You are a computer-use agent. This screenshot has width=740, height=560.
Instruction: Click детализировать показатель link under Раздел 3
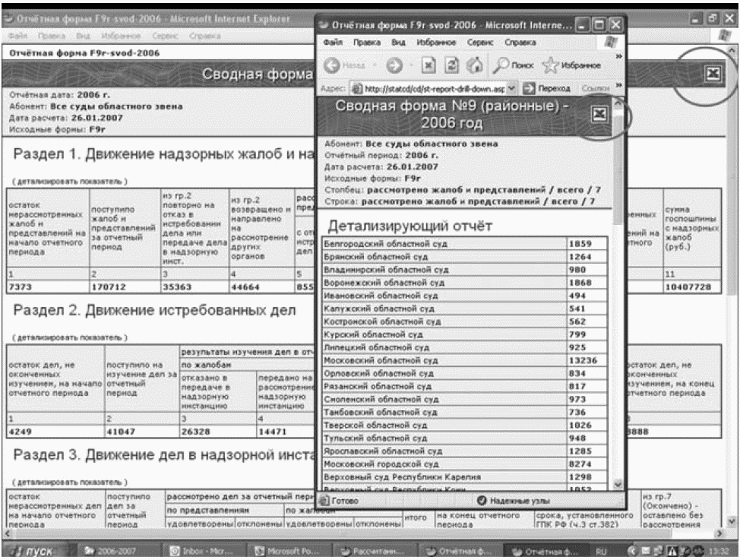pyautogui.click(x=70, y=482)
